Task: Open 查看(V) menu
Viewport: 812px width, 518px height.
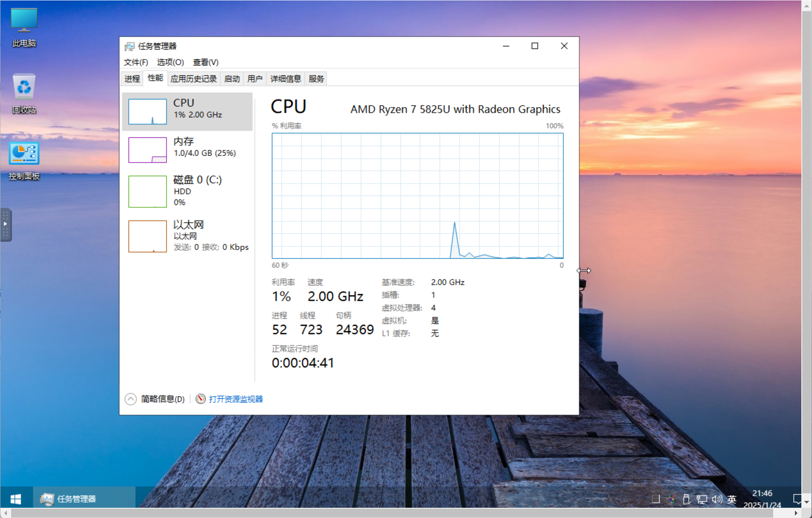Action: [x=206, y=62]
